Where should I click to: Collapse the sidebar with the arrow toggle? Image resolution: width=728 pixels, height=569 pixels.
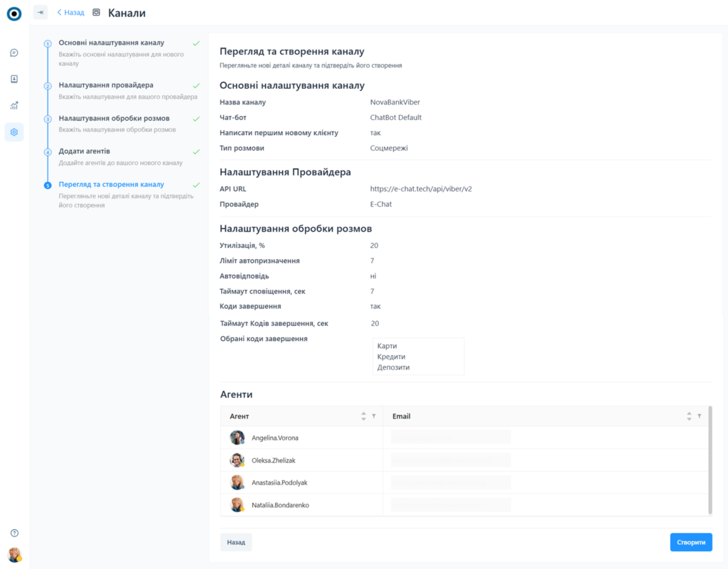(41, 12)
